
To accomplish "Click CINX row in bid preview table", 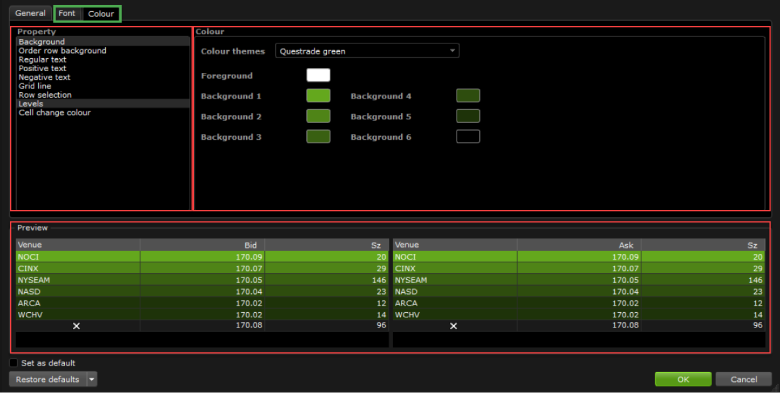I will (202, 268).
